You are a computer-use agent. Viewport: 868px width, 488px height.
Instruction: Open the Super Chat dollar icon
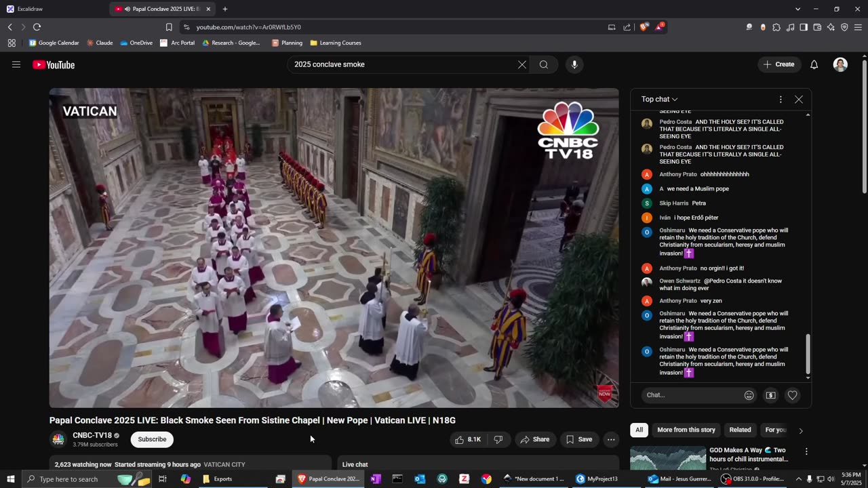(771, 395)
